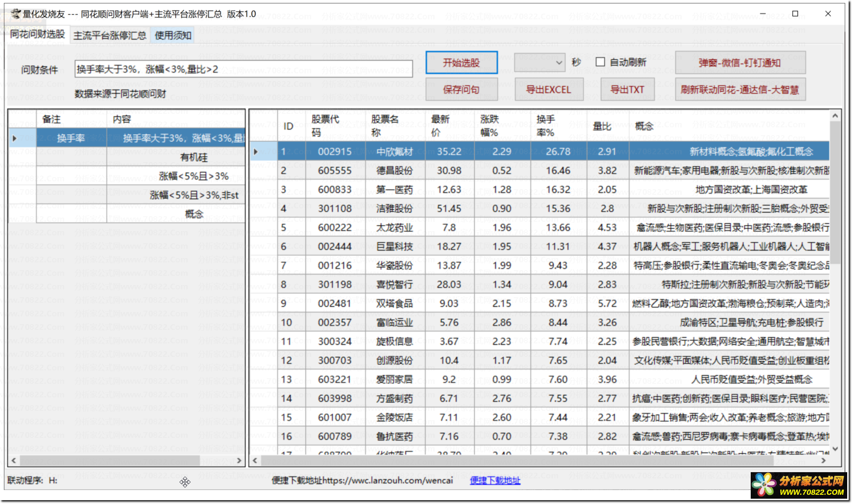Select stock code 603221
The width and height of the screenshot is (853, 504).
click(335, 380)
